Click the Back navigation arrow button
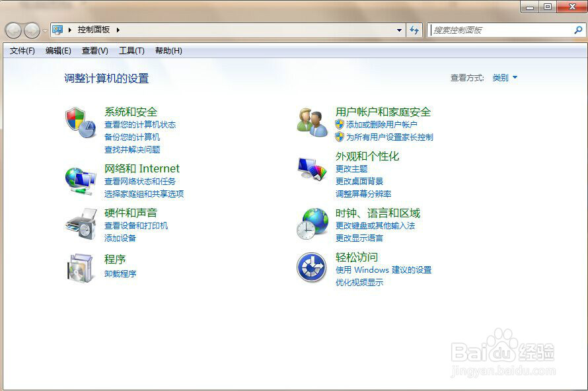The width and height of the screenshot is (588, 391). point(13,30)
